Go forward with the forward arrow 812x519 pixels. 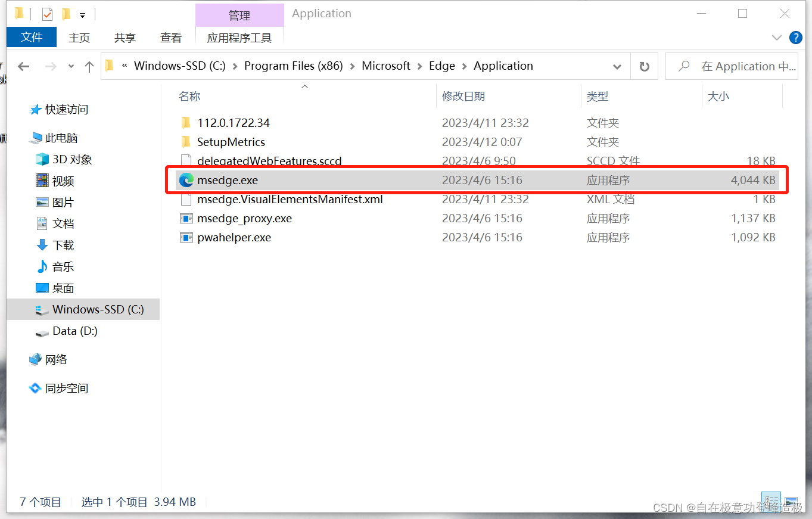tap(51, 66)
